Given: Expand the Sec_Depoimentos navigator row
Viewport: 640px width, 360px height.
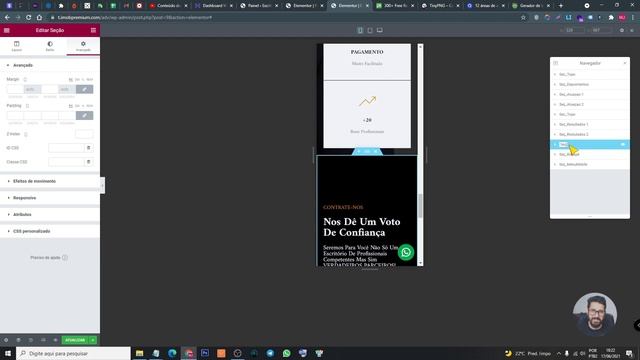Looking at the screenshot, I should [x=555, y=84].
